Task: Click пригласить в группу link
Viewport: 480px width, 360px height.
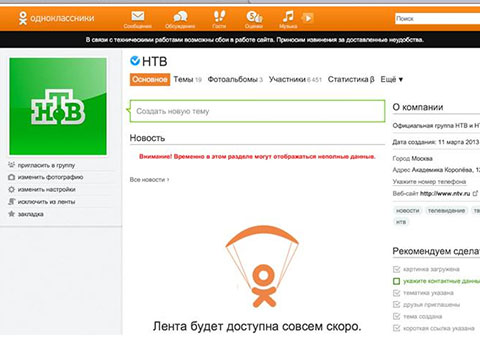Action: [x=46, y=165]
